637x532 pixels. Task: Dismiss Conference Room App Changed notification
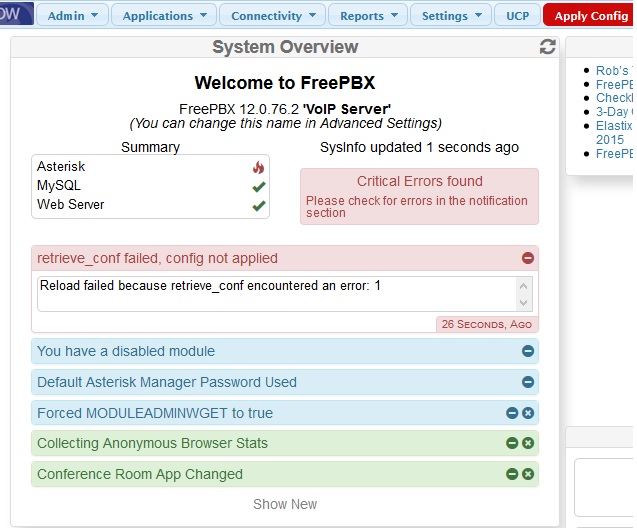[528, 474]
